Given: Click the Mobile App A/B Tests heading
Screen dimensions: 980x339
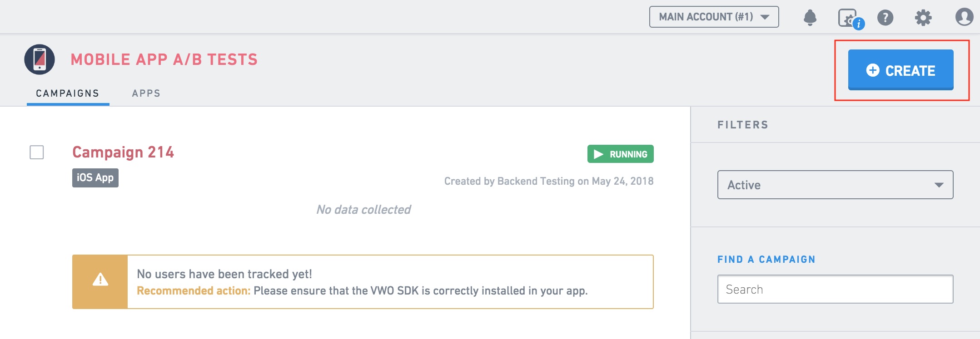Looking at the screenshot, I should click(x=164, y=59).
